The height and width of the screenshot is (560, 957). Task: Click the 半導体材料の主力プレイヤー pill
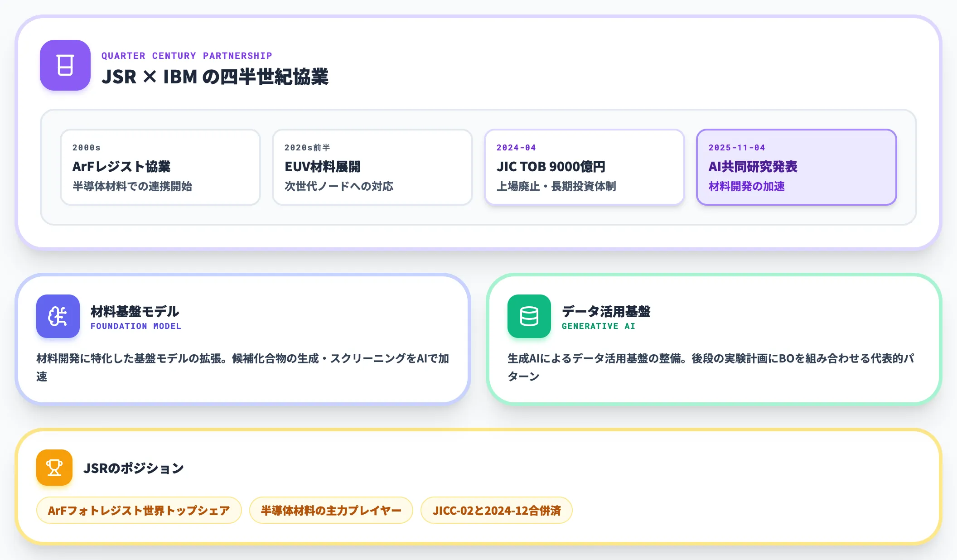click(x=331, y=510)
